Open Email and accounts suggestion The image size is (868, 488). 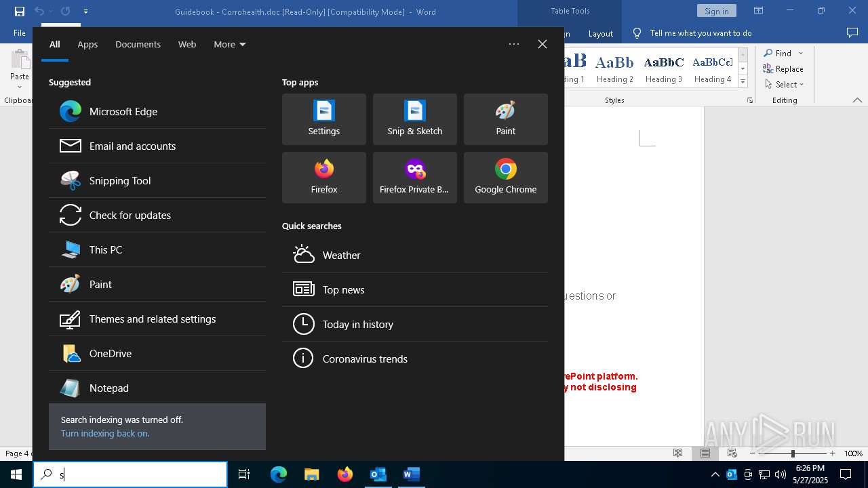click(x=157, y=146)
